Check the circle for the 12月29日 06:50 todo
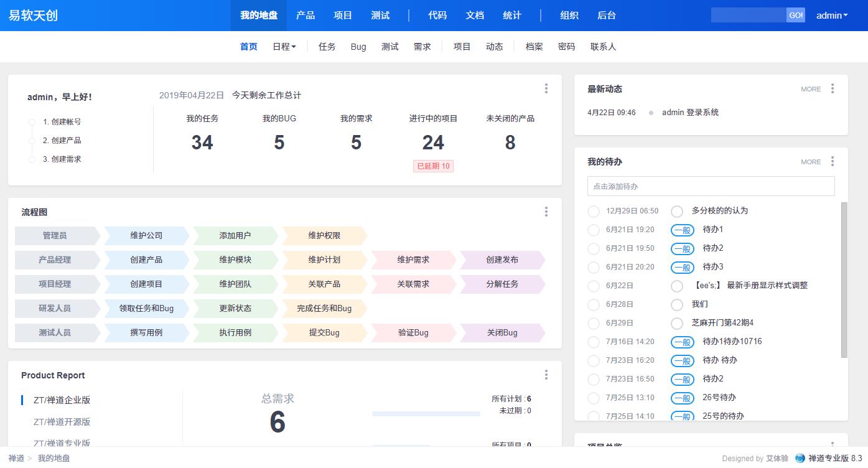Screen dimensions: 868x468 pos(594,212)
